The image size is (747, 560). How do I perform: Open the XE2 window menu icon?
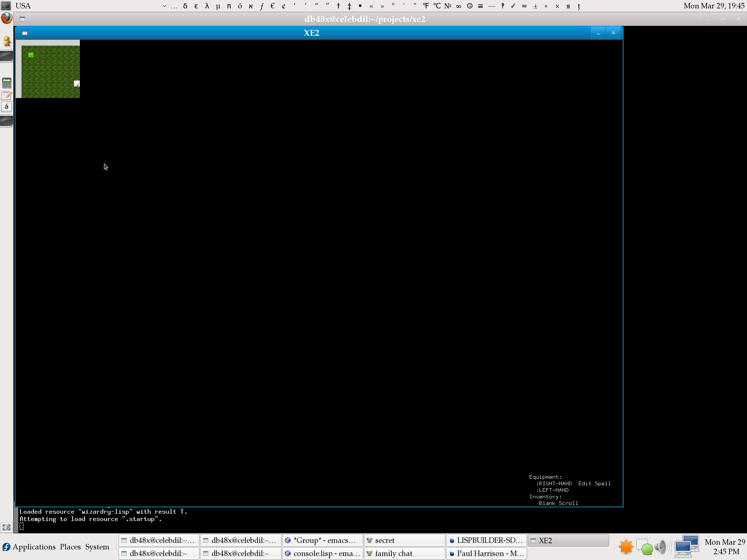tap(25, 33)
